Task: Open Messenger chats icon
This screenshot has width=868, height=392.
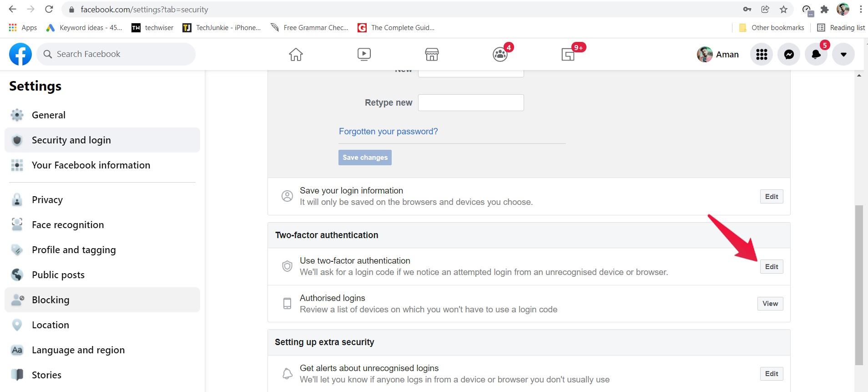Action: (789, 55)
